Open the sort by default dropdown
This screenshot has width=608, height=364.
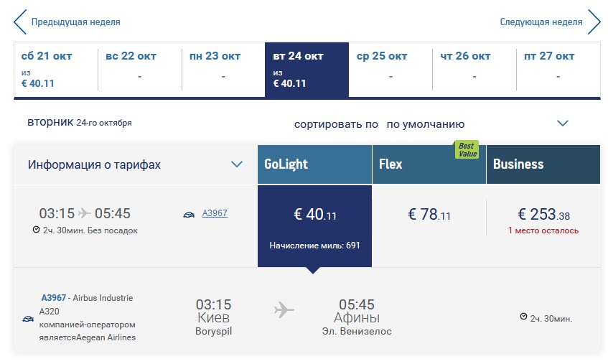563,123
